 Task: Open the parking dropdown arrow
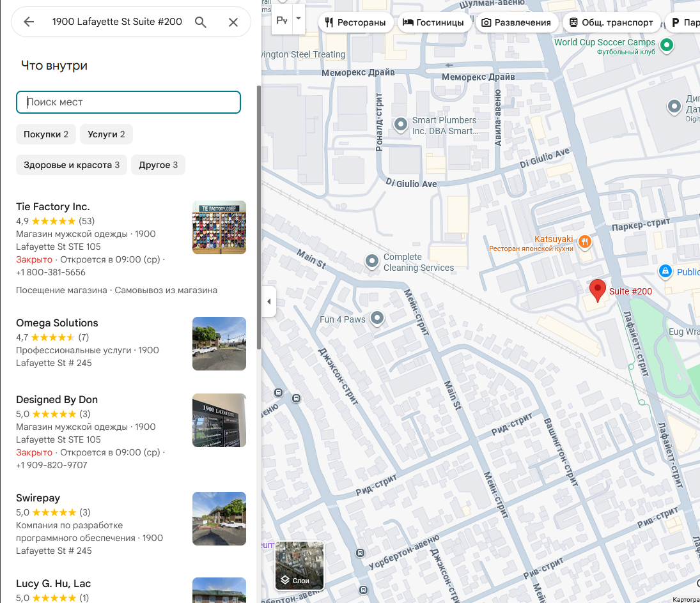point(298,19)
